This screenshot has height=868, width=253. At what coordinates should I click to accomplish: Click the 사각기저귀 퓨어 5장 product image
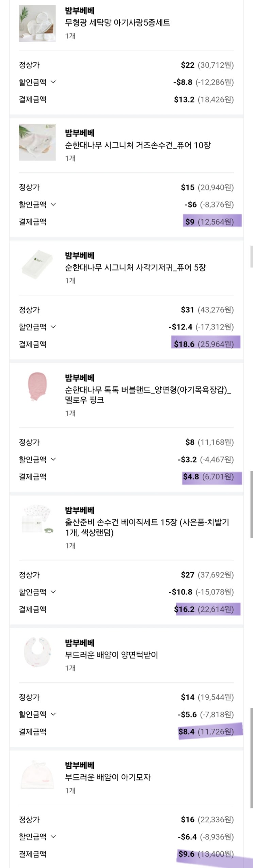[x=37, y=265]
